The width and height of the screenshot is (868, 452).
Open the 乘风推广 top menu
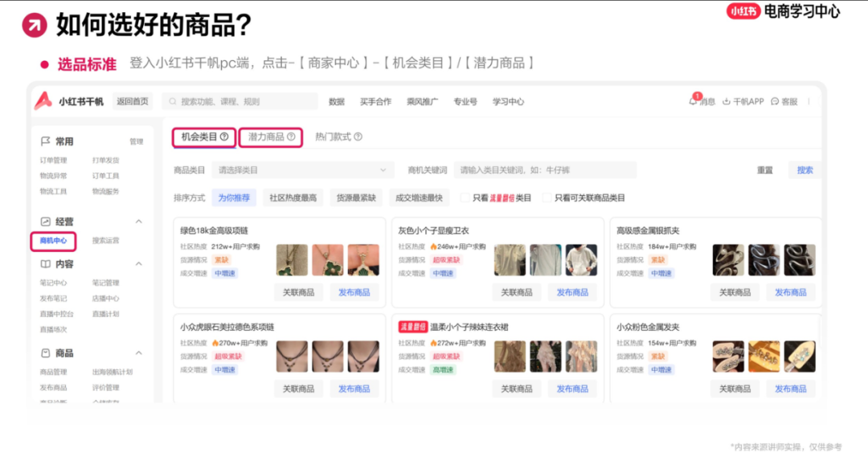(423, 102)
